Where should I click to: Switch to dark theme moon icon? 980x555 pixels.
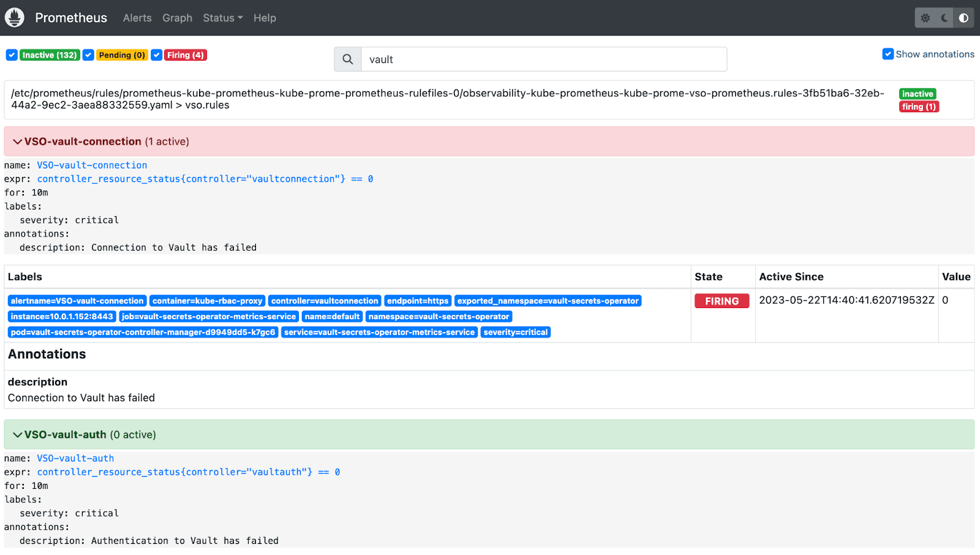[x=944, y=18]
